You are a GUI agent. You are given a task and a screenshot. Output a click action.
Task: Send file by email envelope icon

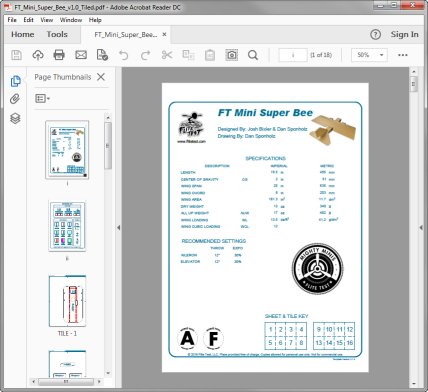(81, 55)
